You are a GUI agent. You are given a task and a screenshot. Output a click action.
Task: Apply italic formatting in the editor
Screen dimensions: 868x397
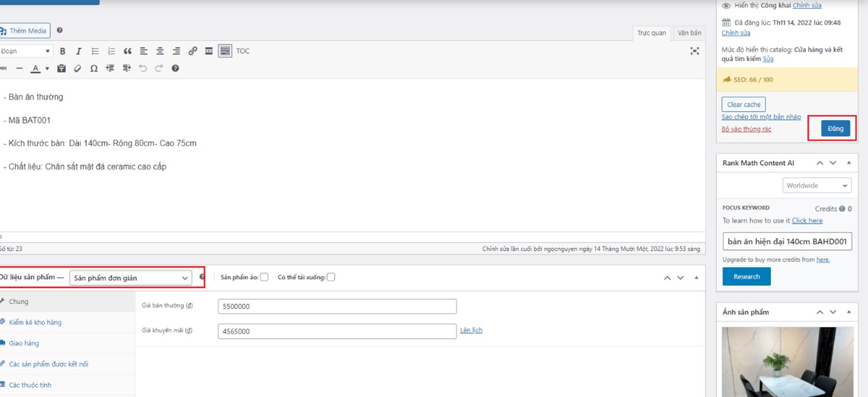click(x=79, y=51)
